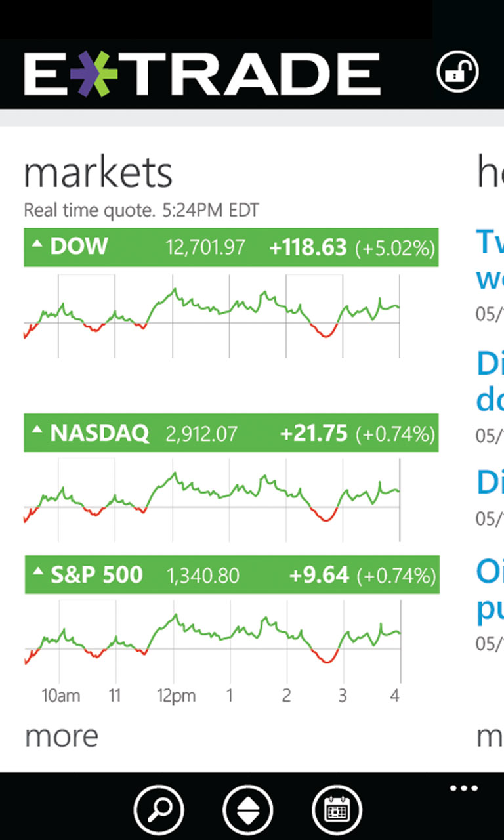The image size is (504, 840).
Task: Tap the 'more' link under markets
Action: pyautogui.click(x=61, y=736)
